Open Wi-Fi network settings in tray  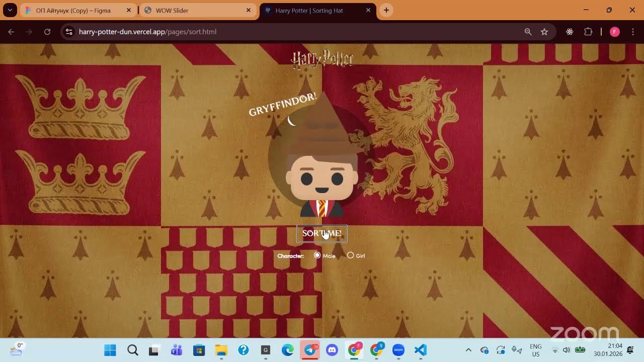click(555, 350)
